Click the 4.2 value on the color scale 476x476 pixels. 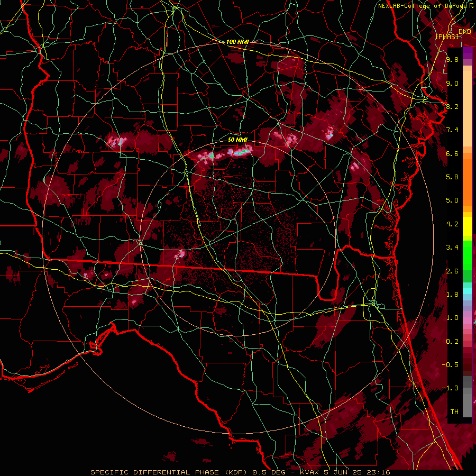click(452, 224)
